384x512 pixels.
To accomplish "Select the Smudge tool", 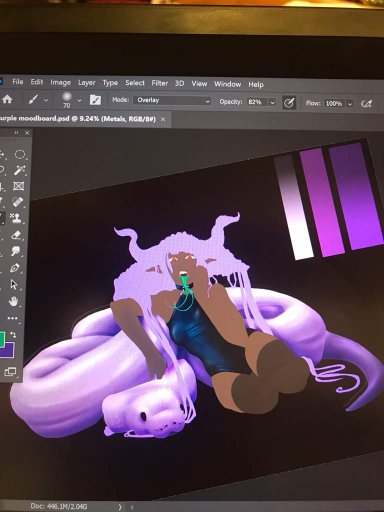I will coord(15,251).
